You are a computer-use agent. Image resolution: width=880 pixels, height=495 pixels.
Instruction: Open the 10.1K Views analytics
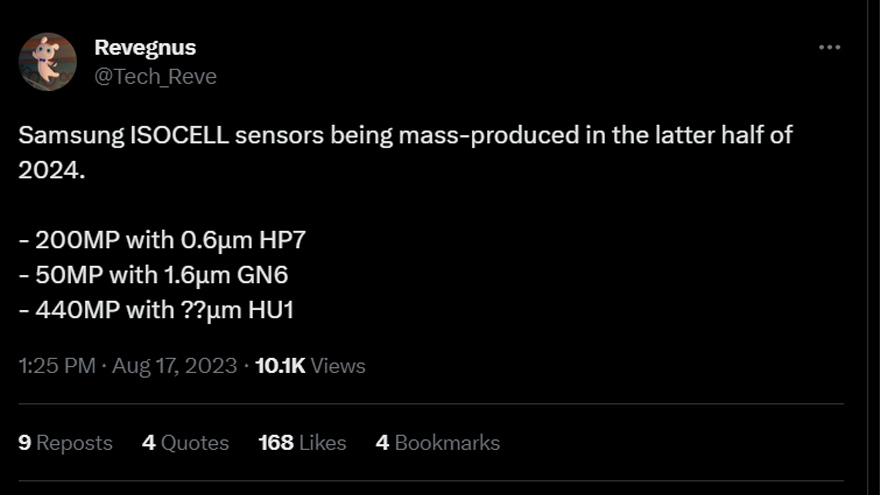click(310, 366)
